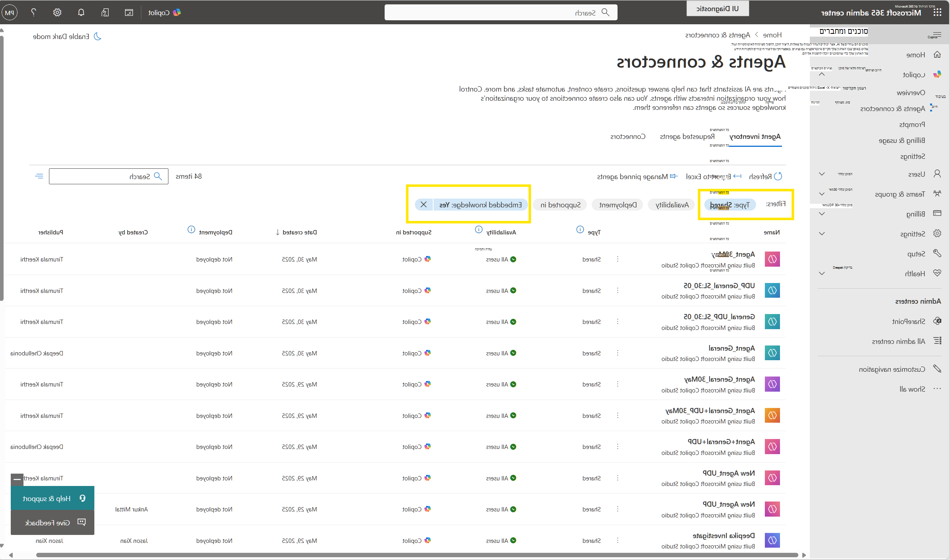This screenshot has width=950, height=560.
Task: Open filter options lines icon beside search
Action: 39,176
